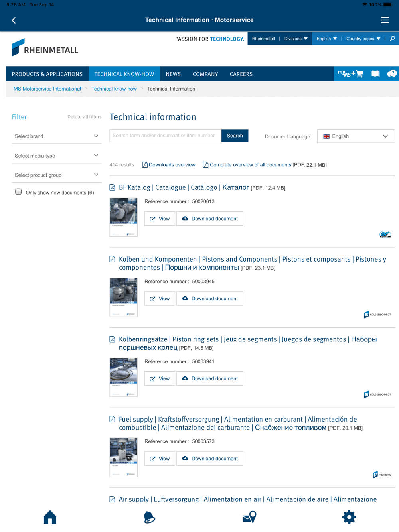Toggle Only show new documents checkbox

point(18,192)
